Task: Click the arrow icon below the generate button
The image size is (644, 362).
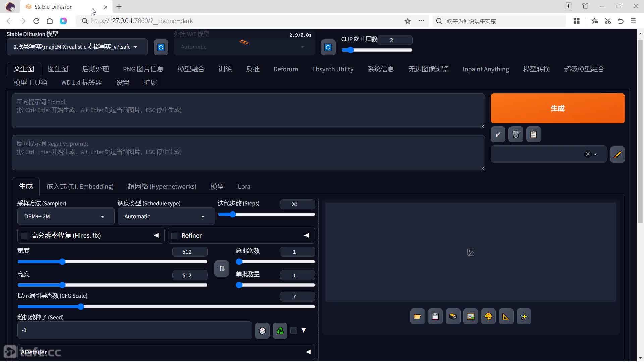Action: click(x=498, y=135)
